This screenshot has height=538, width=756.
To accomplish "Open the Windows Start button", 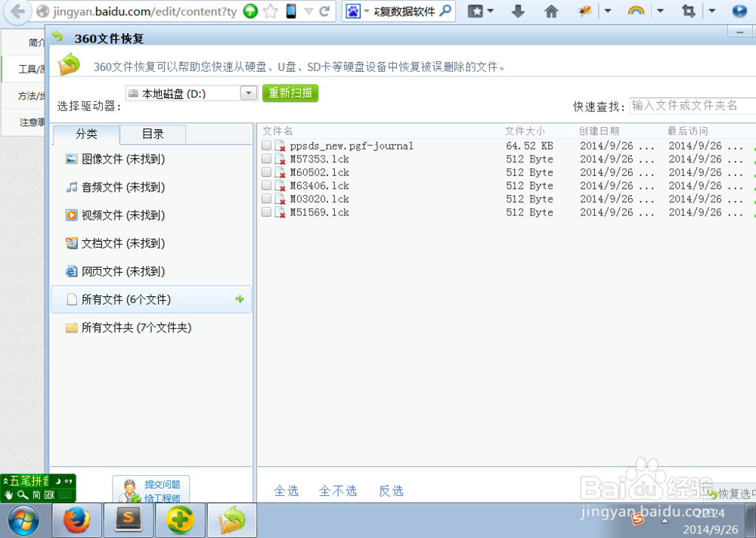I will (24, 521).
